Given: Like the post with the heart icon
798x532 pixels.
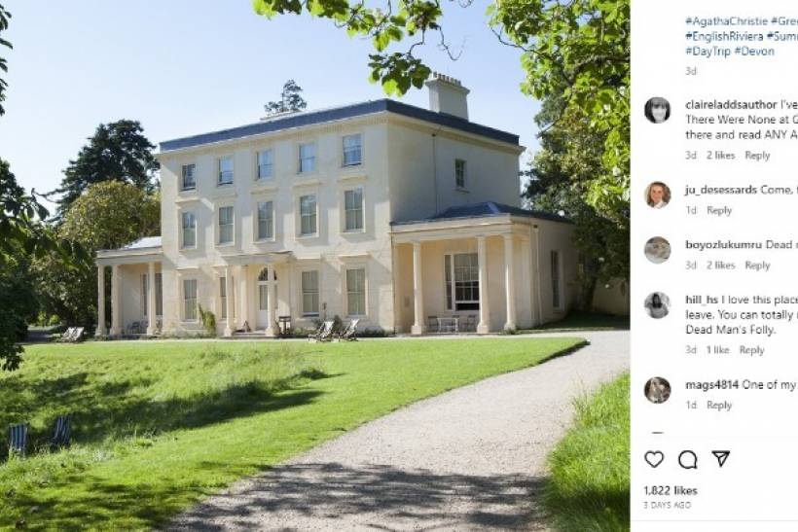Looking at the screenshot, I should click(x=654, y=460).
